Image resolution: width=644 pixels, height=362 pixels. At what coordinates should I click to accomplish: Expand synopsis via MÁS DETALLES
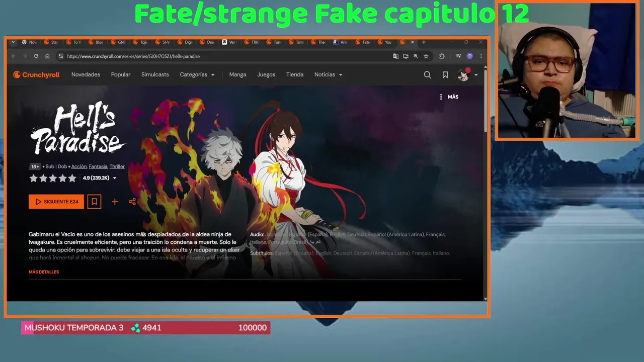pos(44,272)
